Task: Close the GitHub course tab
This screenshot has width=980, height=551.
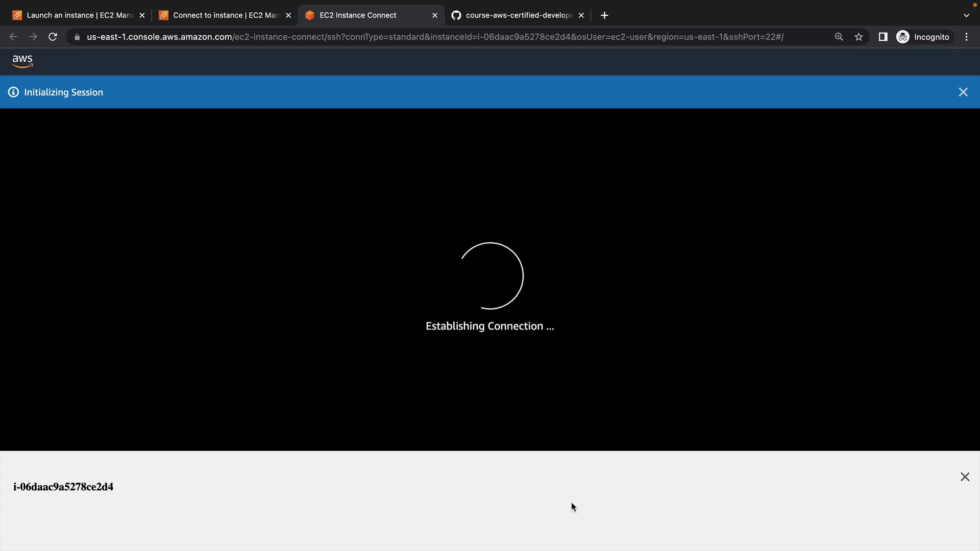Action: pos(581,15)
